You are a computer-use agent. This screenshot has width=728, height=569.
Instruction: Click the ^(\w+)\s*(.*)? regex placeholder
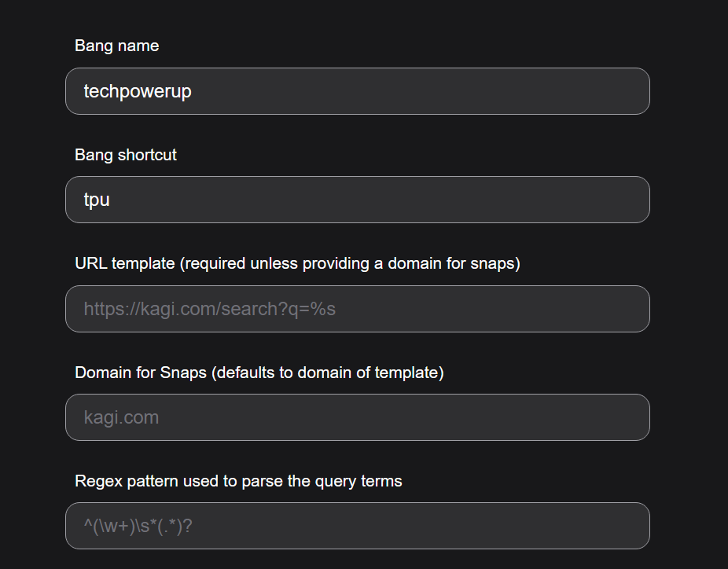click(138, 526)
